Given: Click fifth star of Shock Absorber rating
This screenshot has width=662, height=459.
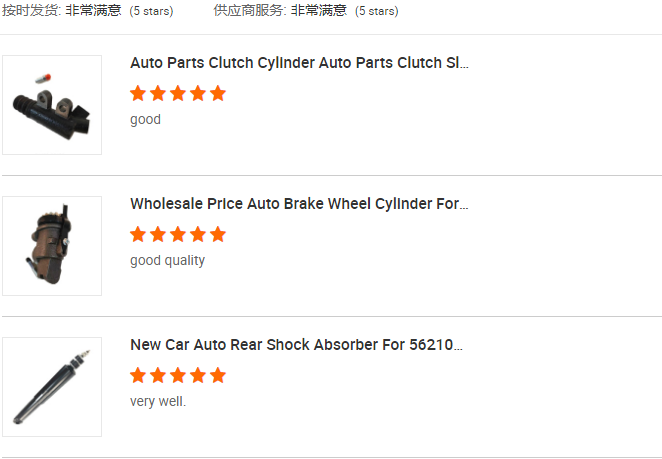Looking at the screenshot, I should 218,376.
